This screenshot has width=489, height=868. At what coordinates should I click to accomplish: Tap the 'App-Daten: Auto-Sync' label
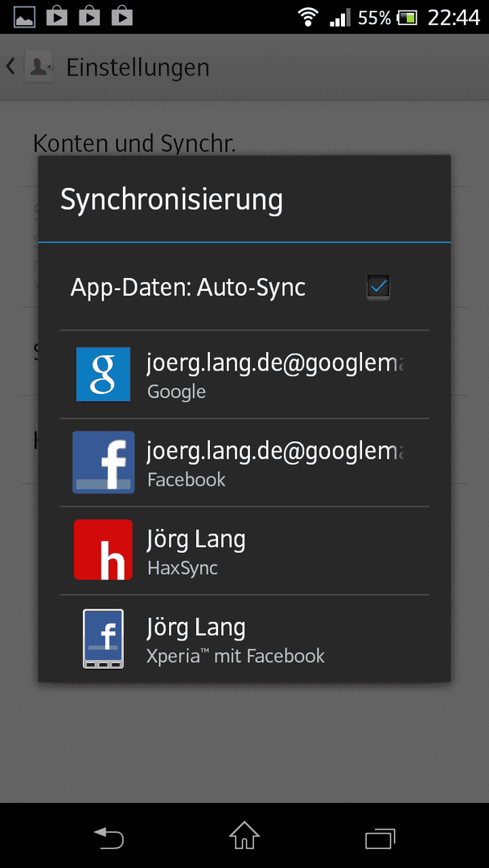click(187, 288)
